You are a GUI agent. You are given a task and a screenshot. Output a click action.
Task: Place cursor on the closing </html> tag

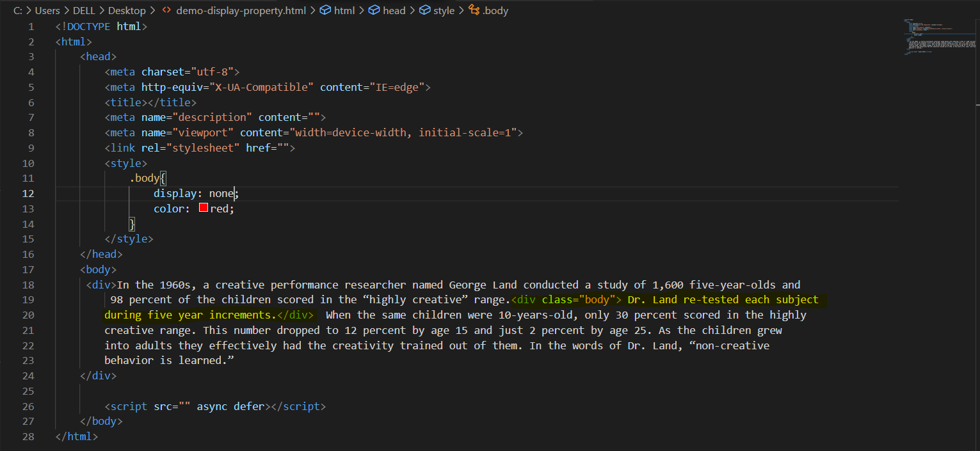point(77,437)
